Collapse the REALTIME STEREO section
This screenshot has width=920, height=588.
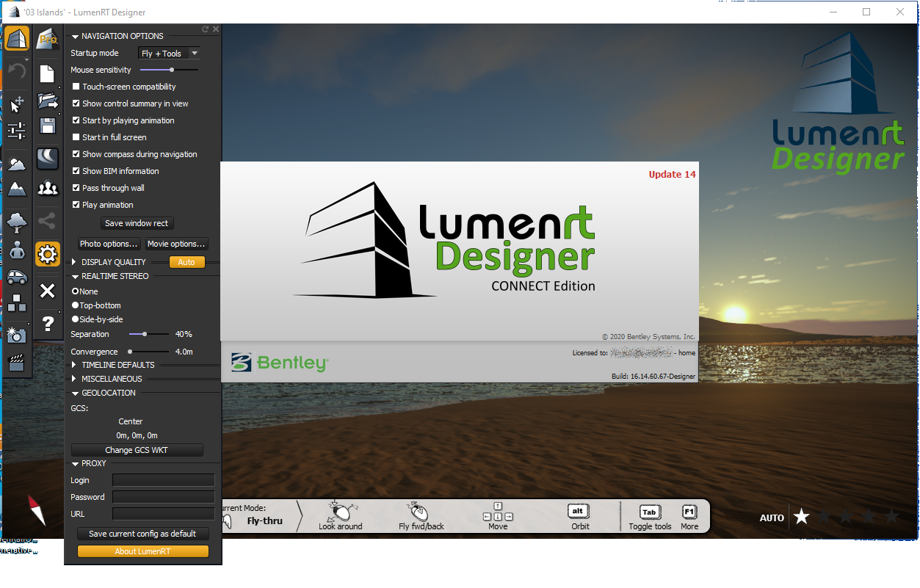pos(75,277)
